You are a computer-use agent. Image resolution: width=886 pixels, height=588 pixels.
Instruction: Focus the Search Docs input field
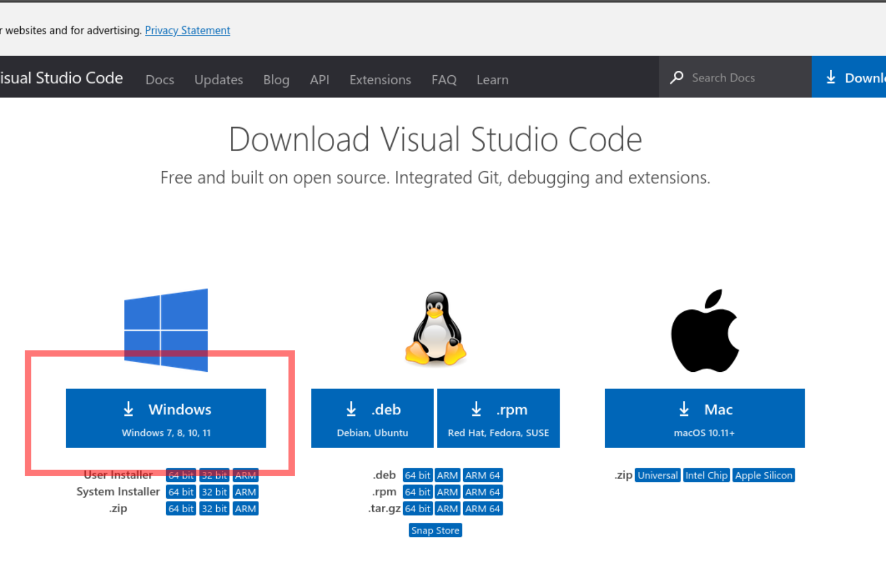[736, 78]
